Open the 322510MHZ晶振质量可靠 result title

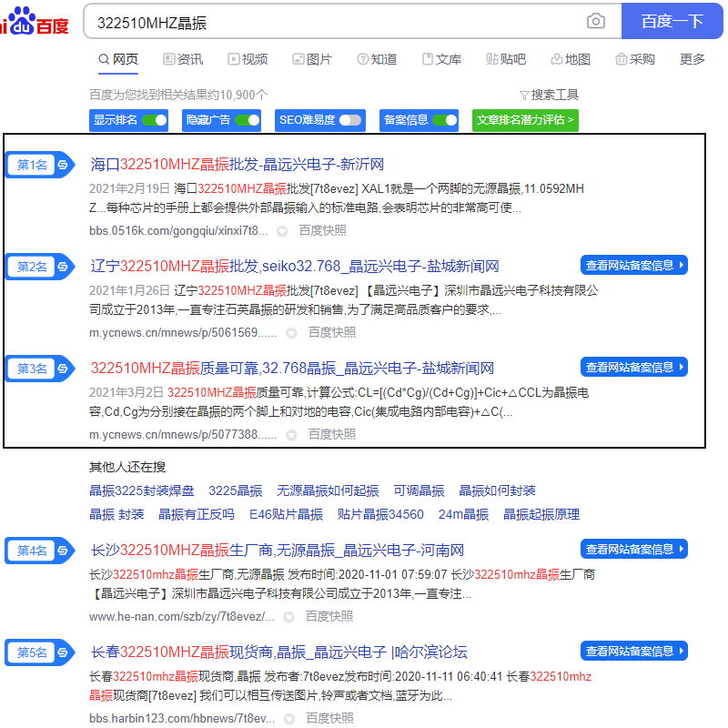point(292,369)
